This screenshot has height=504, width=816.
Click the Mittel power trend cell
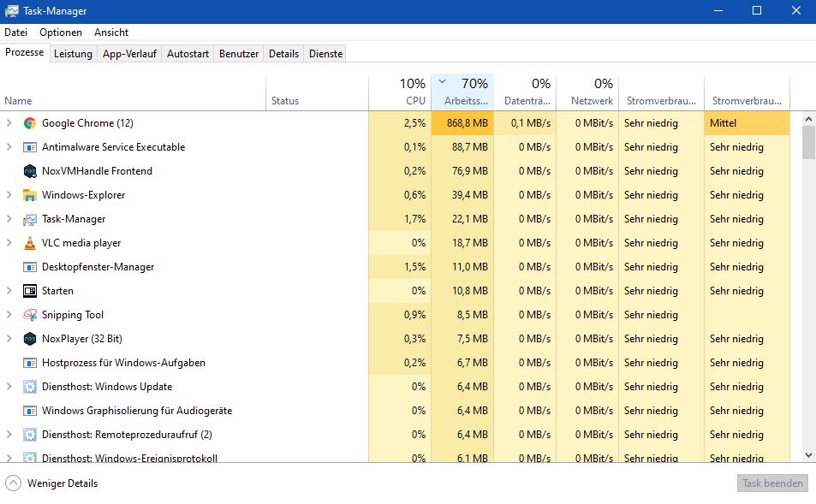[x=747, y=123]
